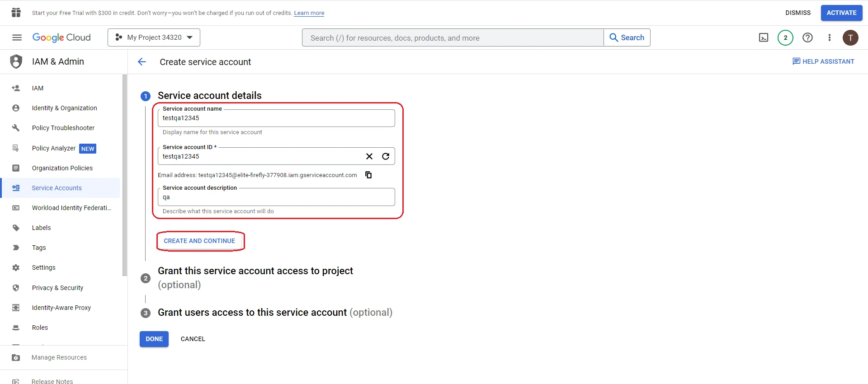Screen dimensions: 868x384
Task: Open Policy Analyzer in the sidebar
Action: tap(54, 148)
